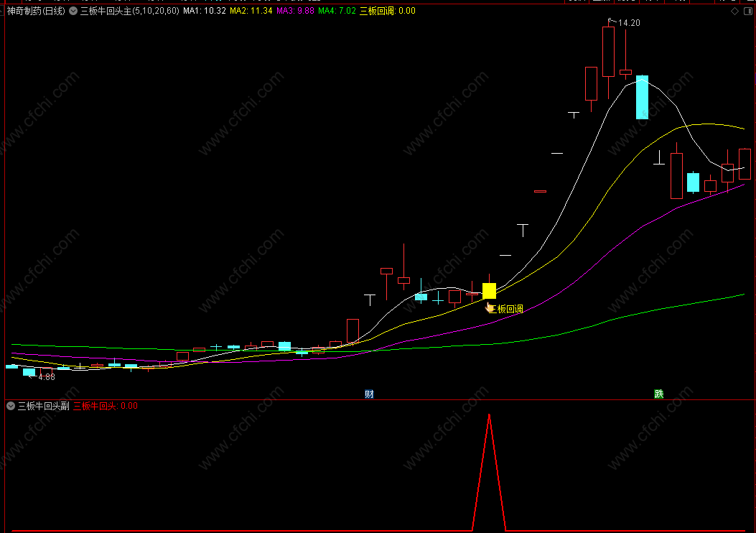Image resolution: width=756 pixels, height=533 pixels.
Task: Click the red spike peak in sub-indicator
Action: coord(490,416)
